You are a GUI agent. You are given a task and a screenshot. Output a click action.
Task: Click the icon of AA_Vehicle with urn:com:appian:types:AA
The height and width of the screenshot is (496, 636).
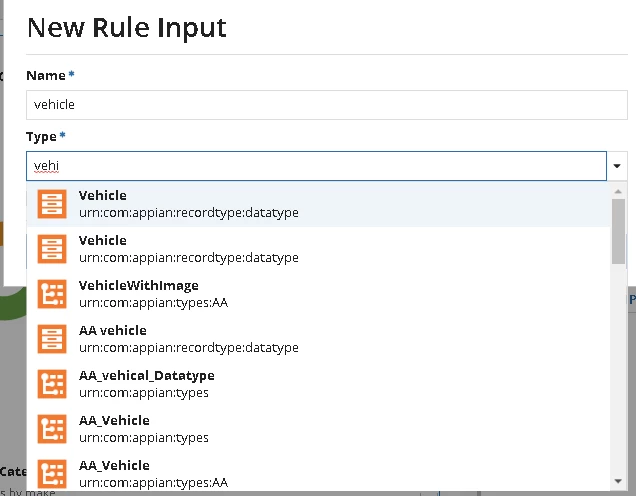click(52, 474)
